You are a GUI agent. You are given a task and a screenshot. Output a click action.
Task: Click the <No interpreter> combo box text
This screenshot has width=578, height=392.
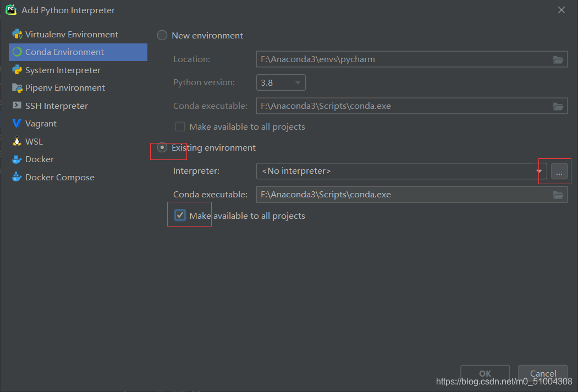click(x=296, y=171)
